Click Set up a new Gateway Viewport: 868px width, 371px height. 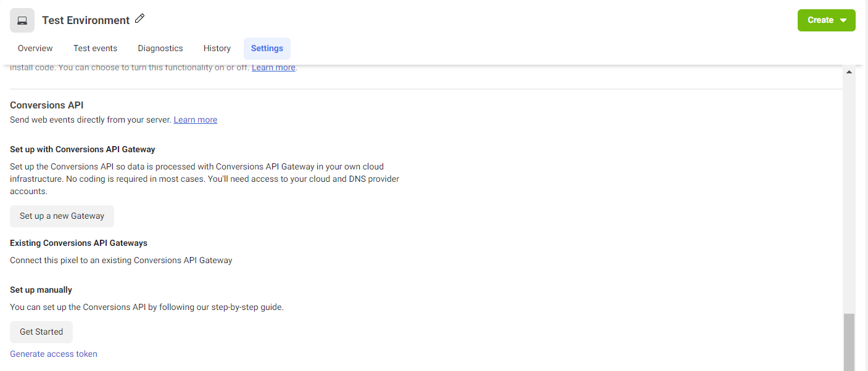[62, 216]
